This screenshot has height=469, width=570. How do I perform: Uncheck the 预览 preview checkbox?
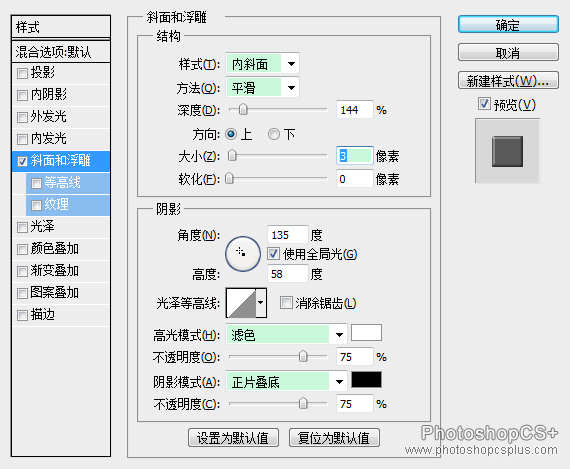click(484, 104)
